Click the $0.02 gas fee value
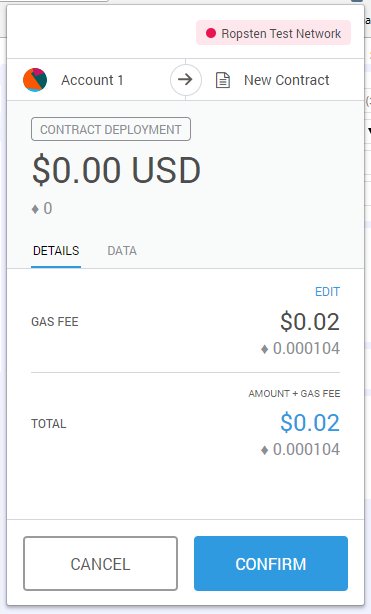The height and width of the screenshot is (614, 371). [310, 321]
